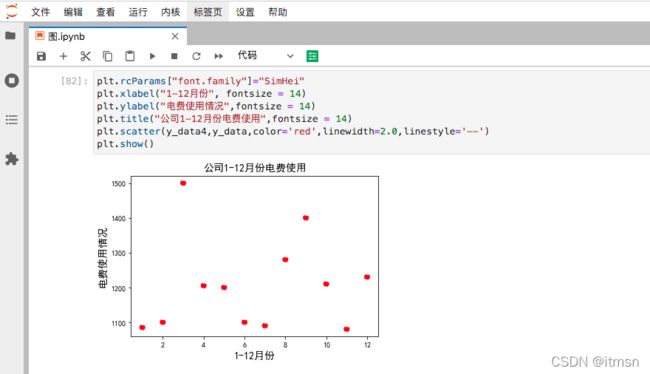Interrupt the kernel with the stop icon
650x374 pixels.
175,56
